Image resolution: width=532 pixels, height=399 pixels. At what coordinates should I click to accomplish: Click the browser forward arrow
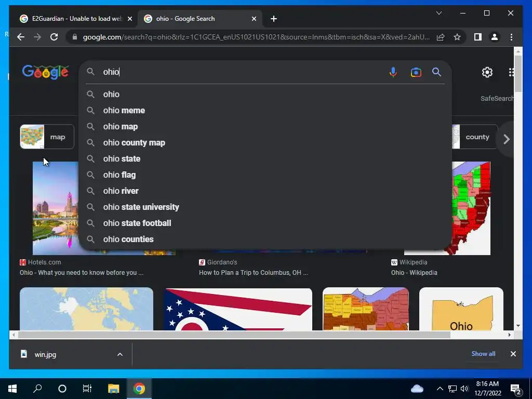37,37
